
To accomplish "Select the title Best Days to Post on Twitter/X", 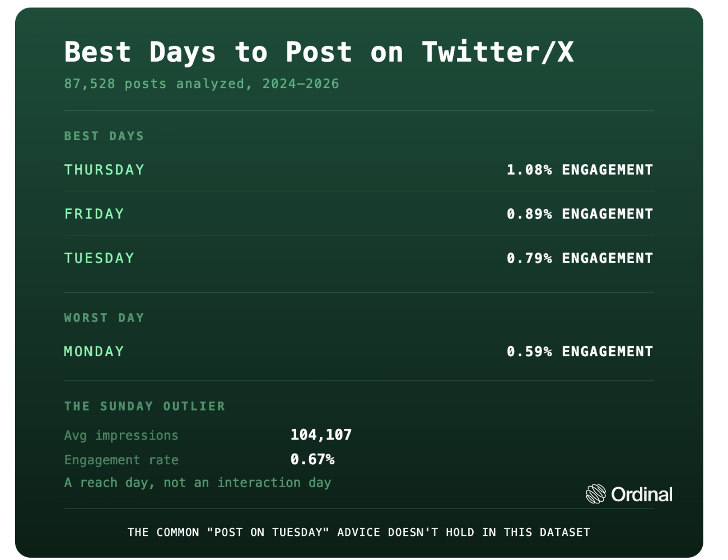I will tap(319, 52).
